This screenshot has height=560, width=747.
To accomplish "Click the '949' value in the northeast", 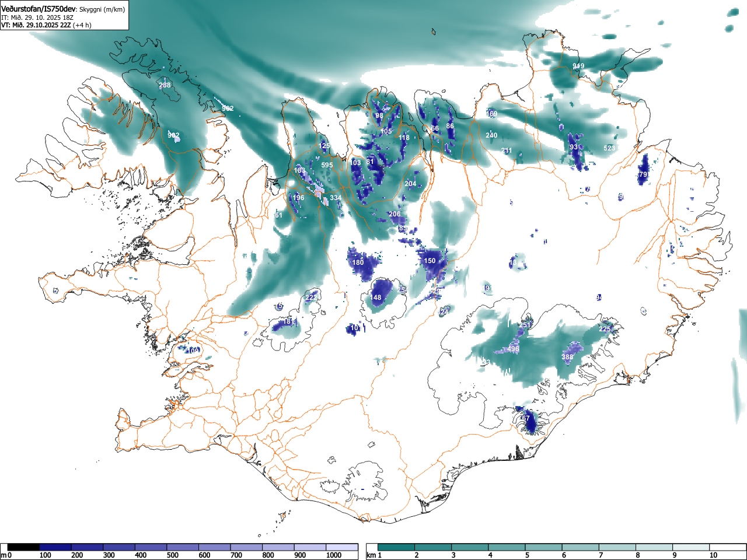I will coord(578,66).
